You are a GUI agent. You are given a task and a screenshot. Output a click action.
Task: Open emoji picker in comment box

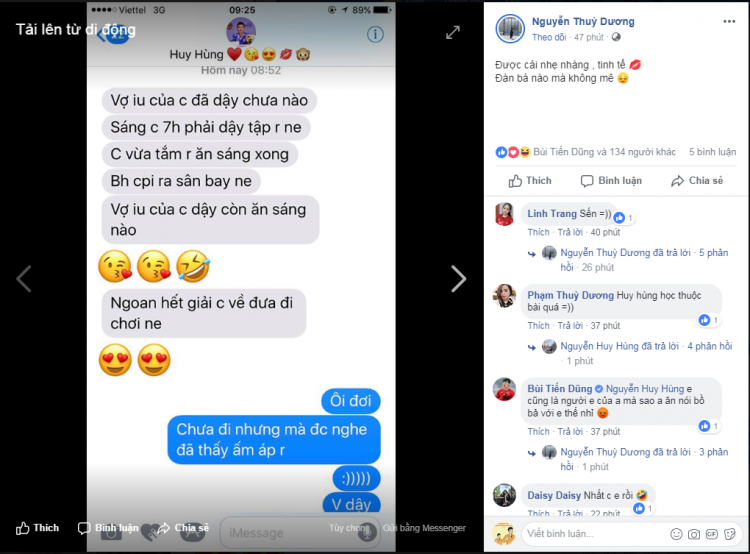[x=676, y=534]
